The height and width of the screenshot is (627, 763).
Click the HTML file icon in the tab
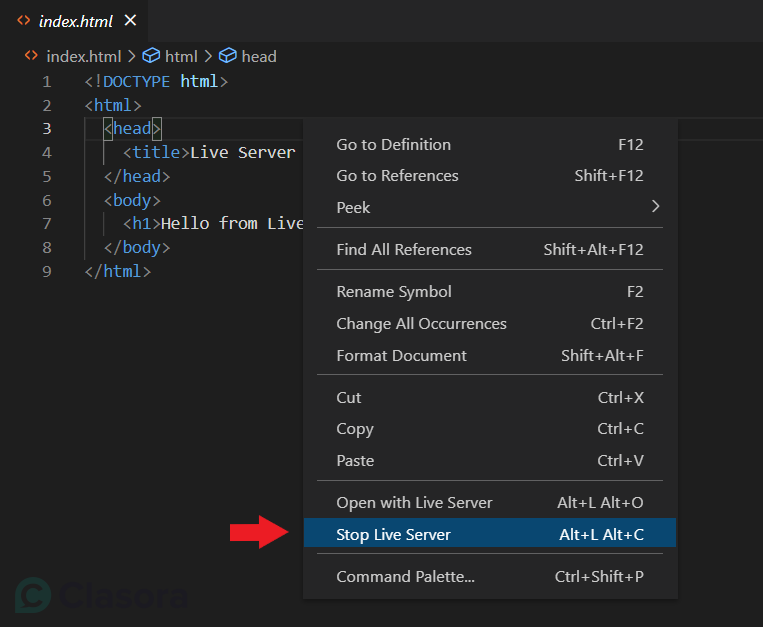[24, 20]
